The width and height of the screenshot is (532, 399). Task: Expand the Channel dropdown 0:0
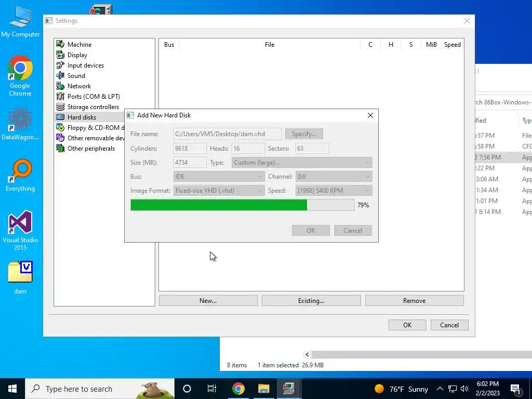pyautogui.click(x=334, y=177)
